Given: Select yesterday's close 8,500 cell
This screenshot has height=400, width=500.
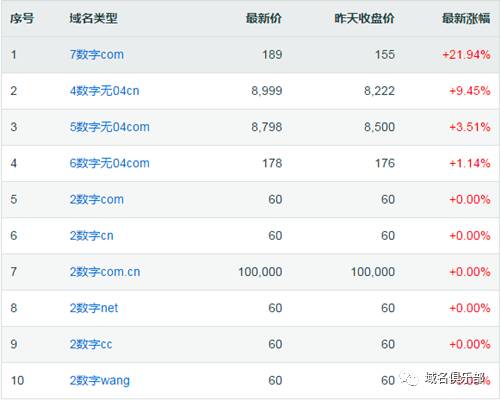Looking at the screenshot, I should pyautogui.click(x=379, y=127).
